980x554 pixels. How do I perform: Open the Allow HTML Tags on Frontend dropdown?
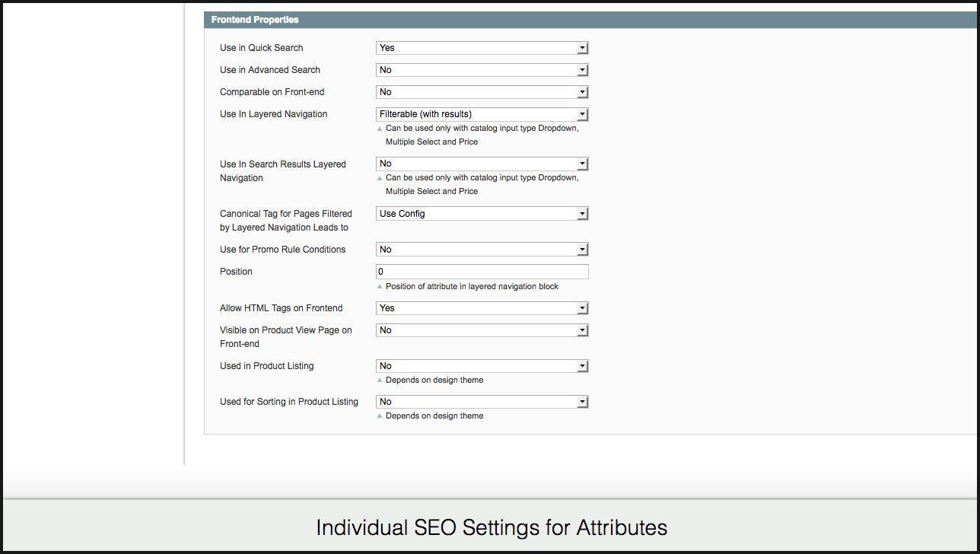point(482,308)
